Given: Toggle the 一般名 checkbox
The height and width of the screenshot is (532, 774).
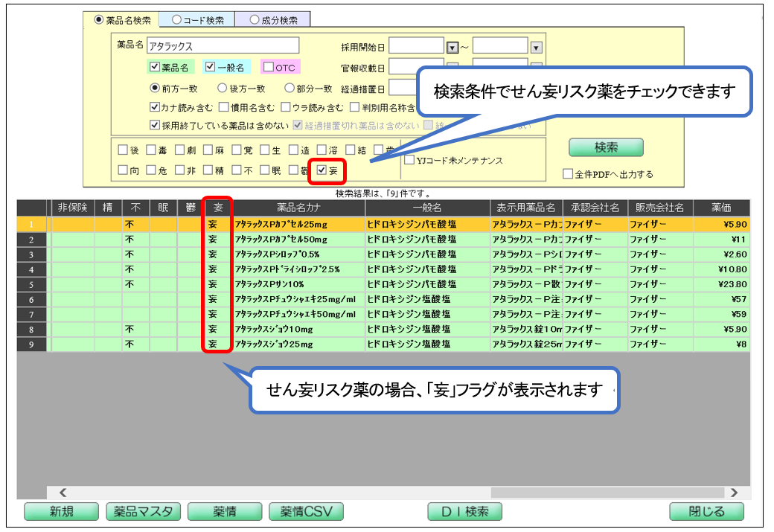Looking at the screenshot, I should tap(210, 67).
